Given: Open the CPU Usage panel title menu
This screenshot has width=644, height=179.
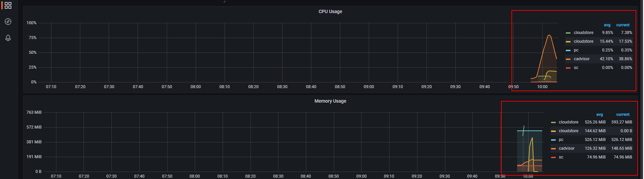Looking at the screenshot, I should [x=330, y=11].
